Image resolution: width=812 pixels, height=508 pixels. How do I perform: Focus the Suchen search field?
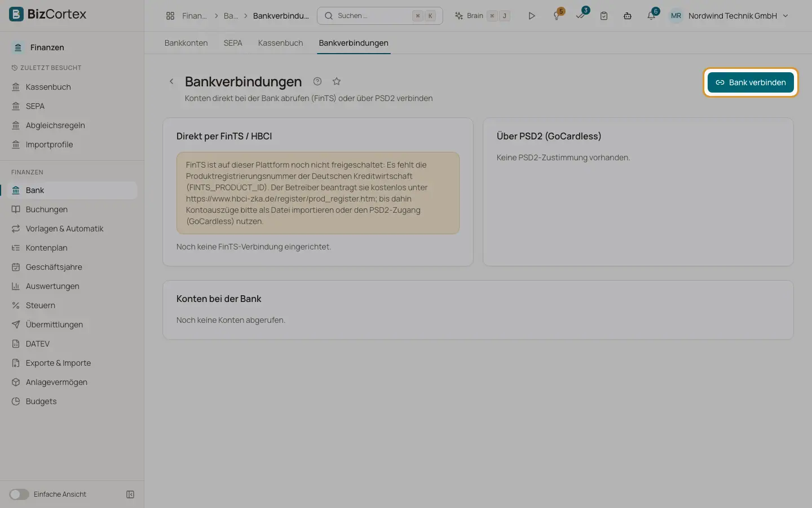coord(380,16)
